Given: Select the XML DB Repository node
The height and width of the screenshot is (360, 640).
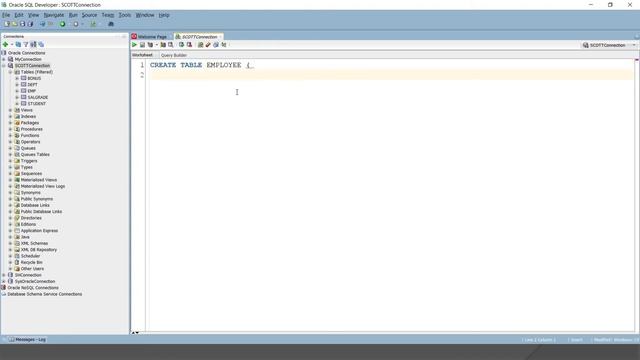Looking at the screenshot, I should [39, 250].
